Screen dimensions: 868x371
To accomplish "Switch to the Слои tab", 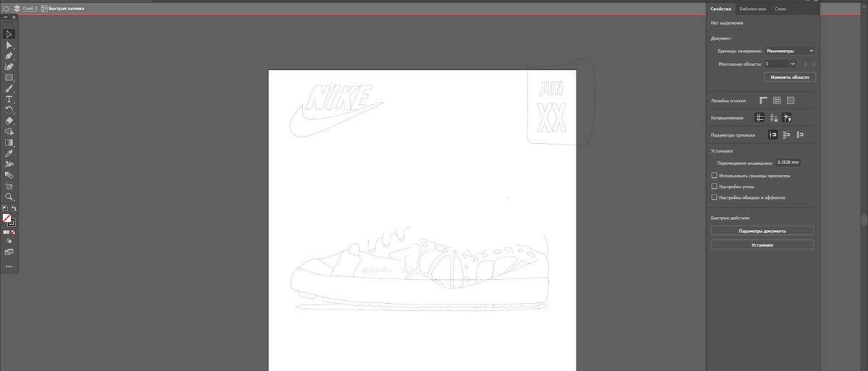I will coord(780,9).
